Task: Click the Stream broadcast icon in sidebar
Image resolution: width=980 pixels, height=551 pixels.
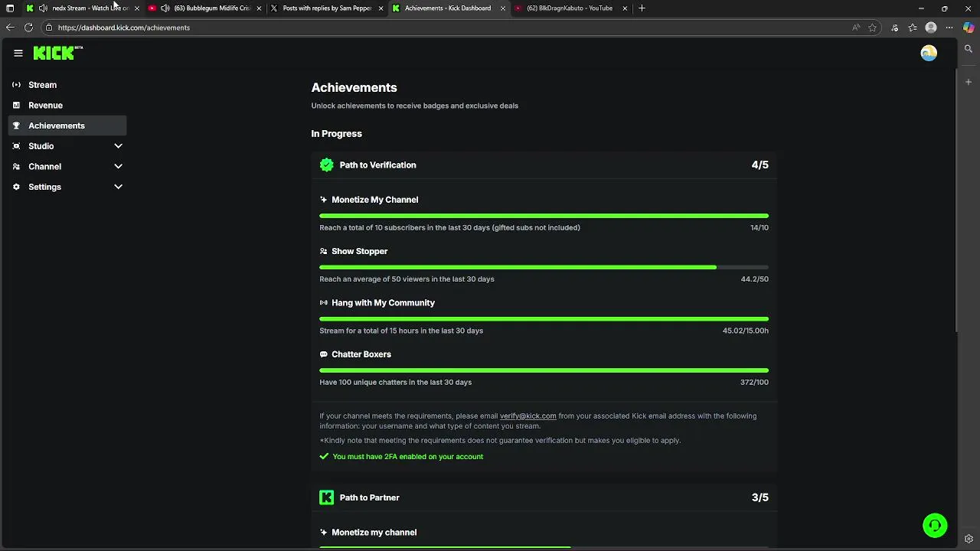Action: 16,85
